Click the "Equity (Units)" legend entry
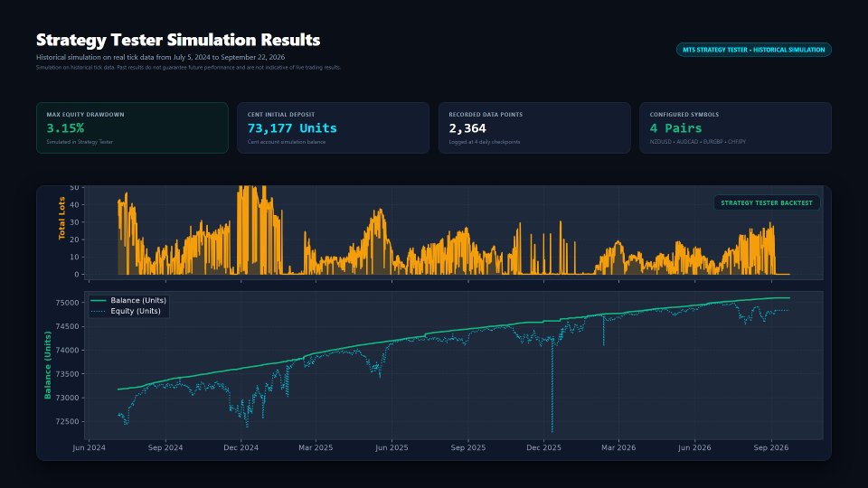 click(x=136, y=311)
